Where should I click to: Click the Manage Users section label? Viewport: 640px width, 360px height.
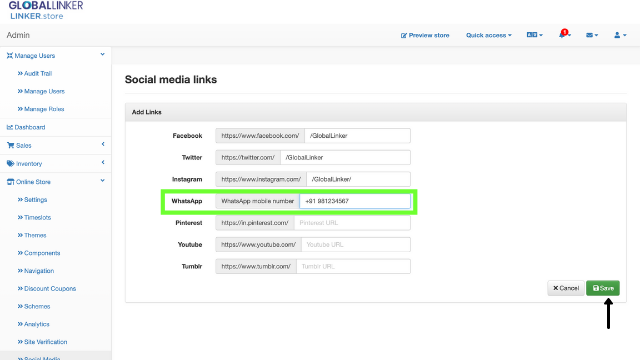pyautogui.click(x=35, y=56)
